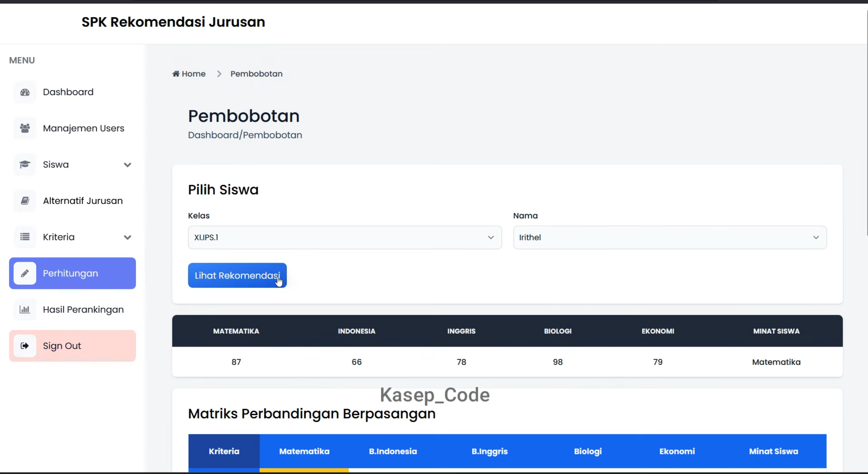Open Alternatif Jurusan menu item
Image resolution: width=868 pixels, height=474 pixels.
[72, 201]
